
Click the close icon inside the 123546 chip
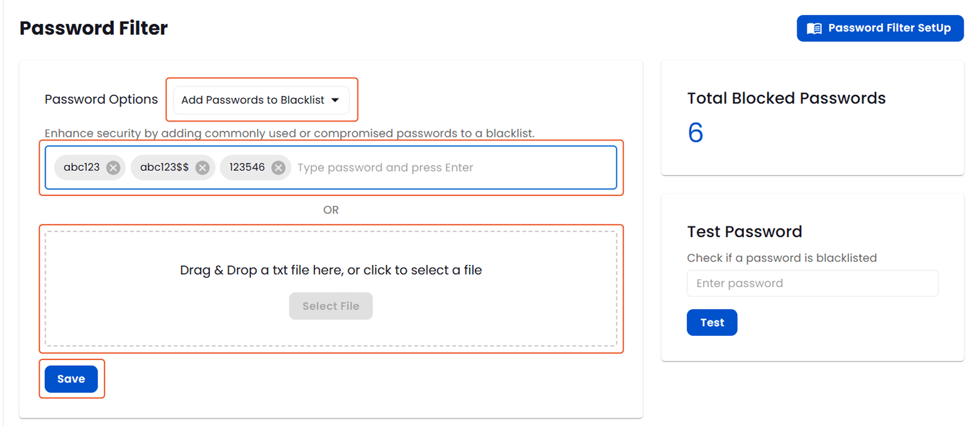point(277,167)
